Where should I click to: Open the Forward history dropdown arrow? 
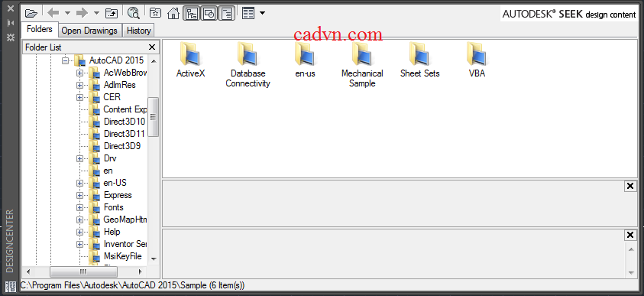[x=96, y=13]
